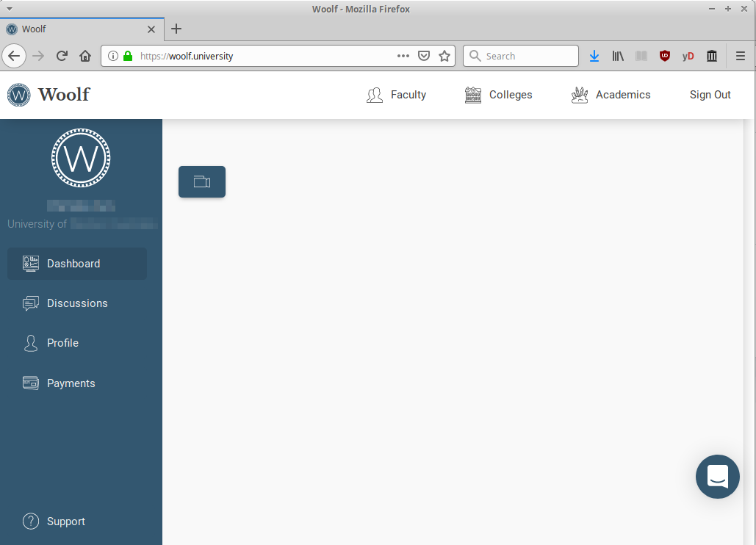The width and height of the screenshot is (756, 545).
Task: Show site information icon
Action: 113,56
